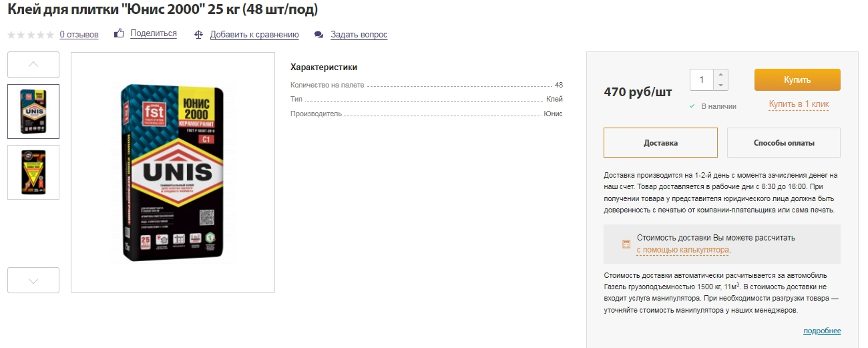
Task: Click the orange Купить button
Action: pyautogui.click(x=797, y=79)
